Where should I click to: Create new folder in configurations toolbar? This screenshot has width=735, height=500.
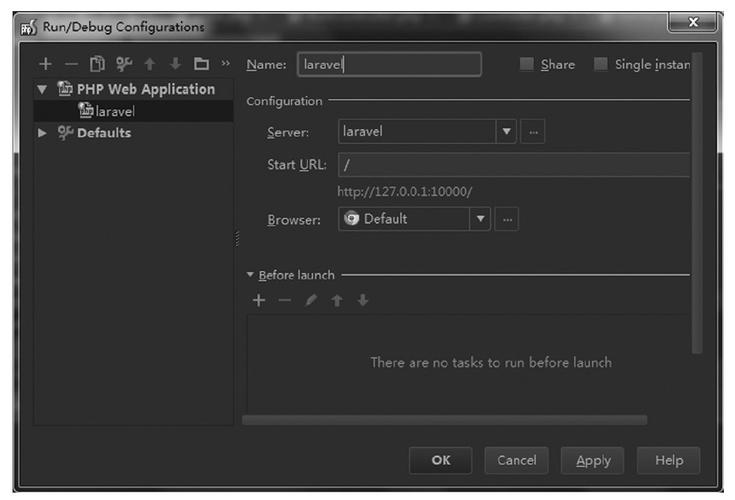(201, 64)
